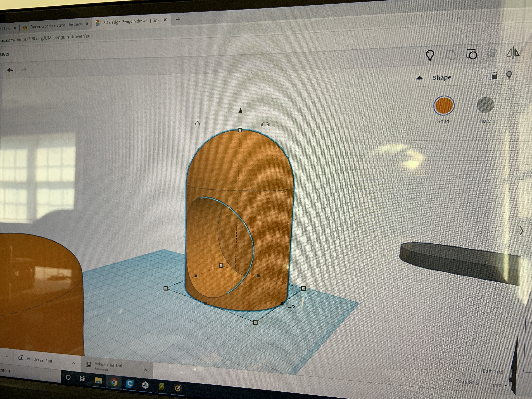
Task: Click the Show all lightbulb icon
Action: (430, 55)
